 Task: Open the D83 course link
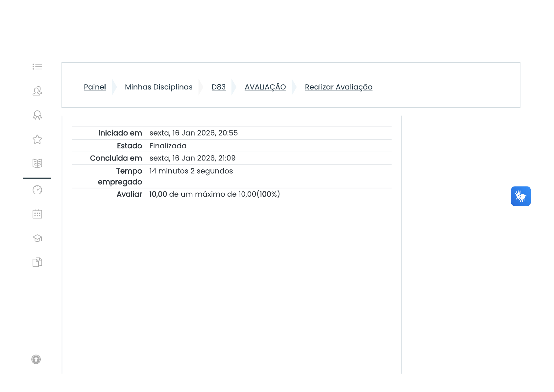pyautogui.click(x=218, y=87)
